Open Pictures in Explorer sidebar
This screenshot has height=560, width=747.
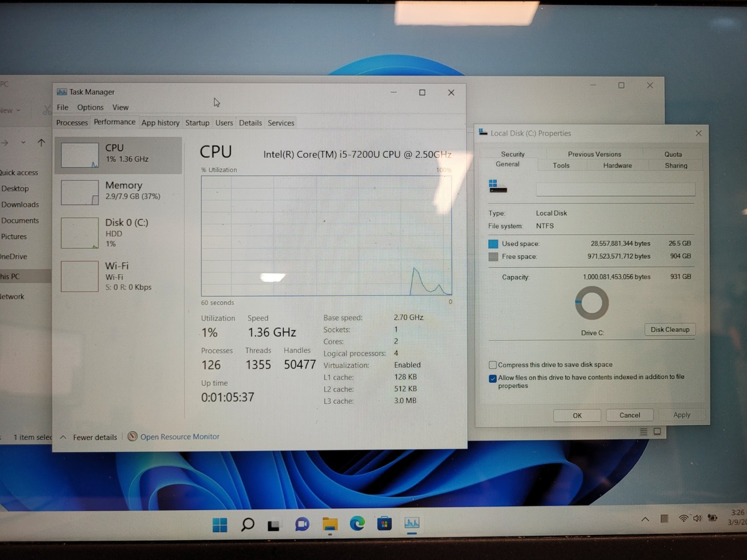(x=14, y=237)
